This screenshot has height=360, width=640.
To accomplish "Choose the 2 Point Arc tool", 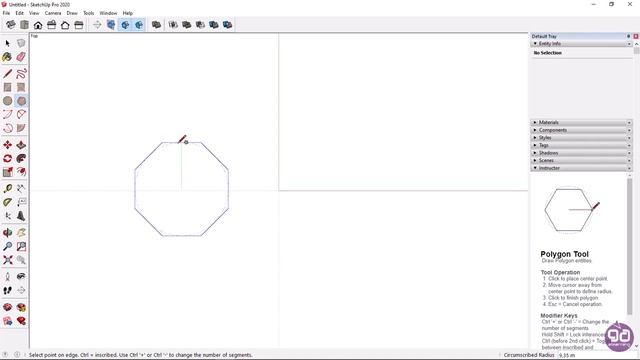I will (21, 114).
